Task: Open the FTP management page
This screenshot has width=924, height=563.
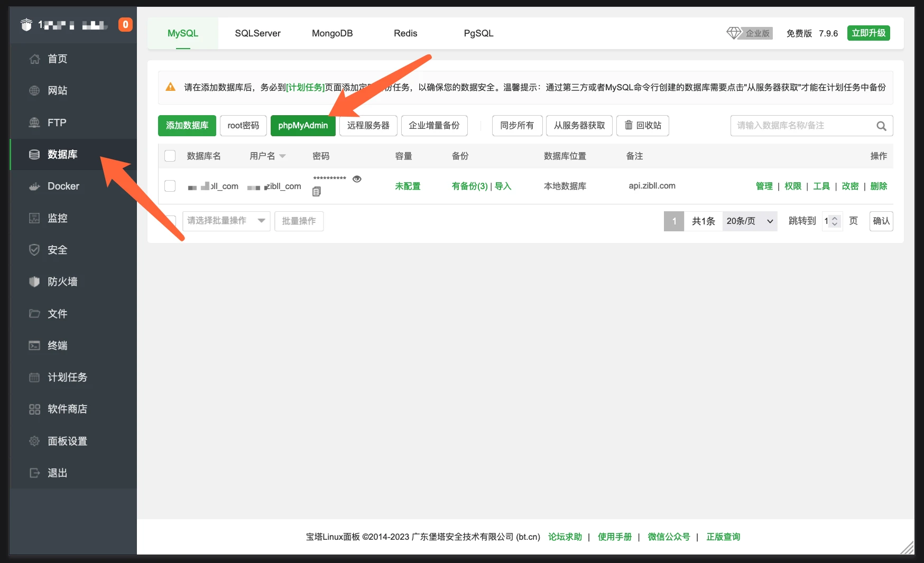Action: (57, 122)
